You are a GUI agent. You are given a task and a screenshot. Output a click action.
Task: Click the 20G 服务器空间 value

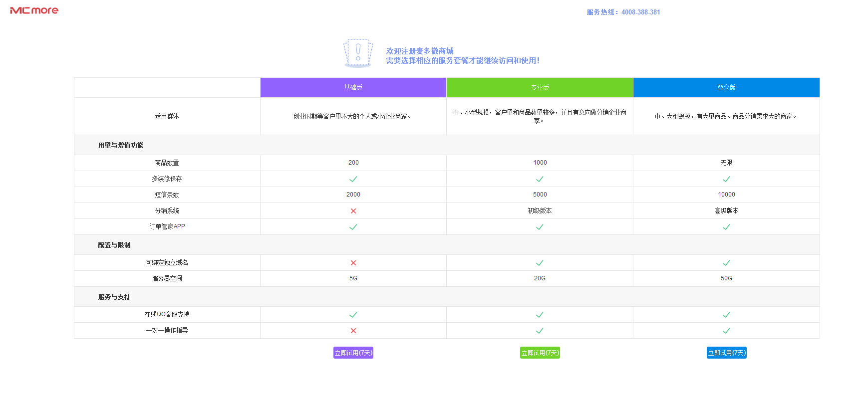click(x=540, y=278)
